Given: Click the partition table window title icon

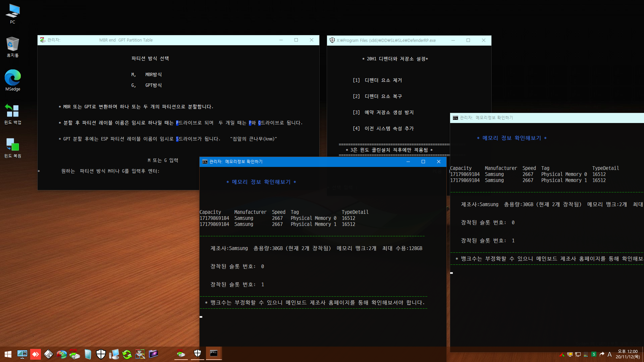Looking at the screenshot, I should pyautogui.click(x=43, y=40).
